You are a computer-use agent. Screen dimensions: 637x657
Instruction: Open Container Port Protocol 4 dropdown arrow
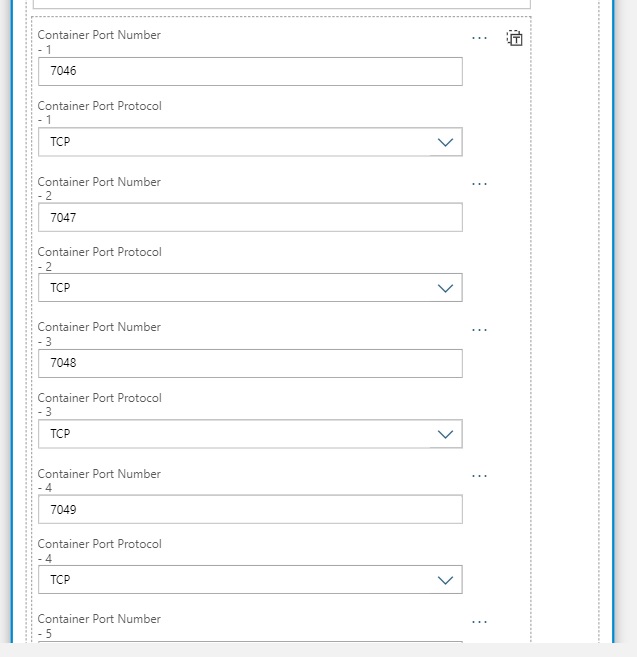446,580
